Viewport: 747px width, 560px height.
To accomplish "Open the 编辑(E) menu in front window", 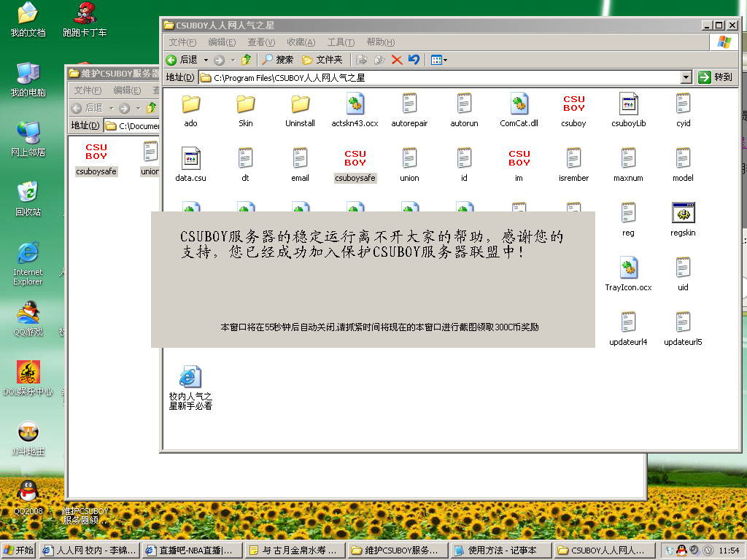I will (x=222, y=42).
